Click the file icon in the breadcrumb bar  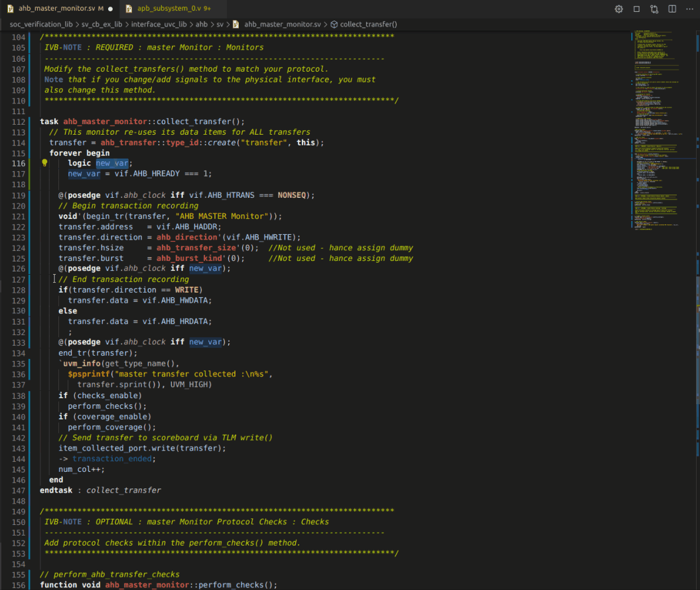[x=236, y=23]
